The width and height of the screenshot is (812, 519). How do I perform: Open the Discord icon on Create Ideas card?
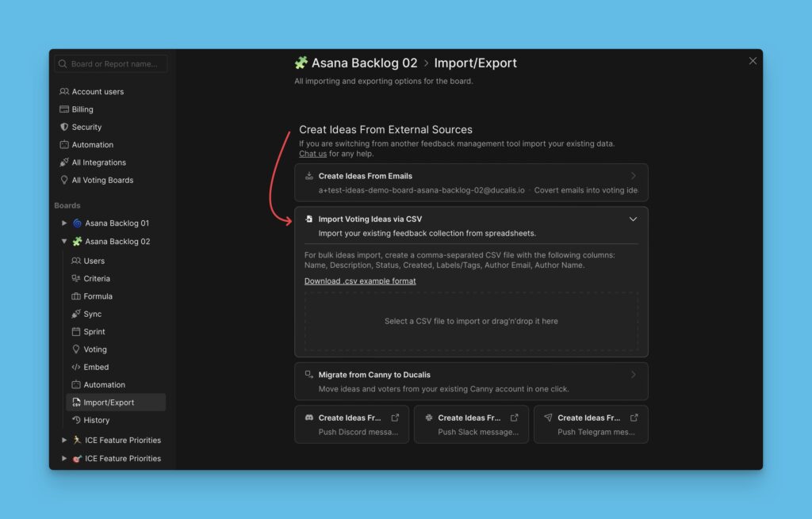pos(308,417)
